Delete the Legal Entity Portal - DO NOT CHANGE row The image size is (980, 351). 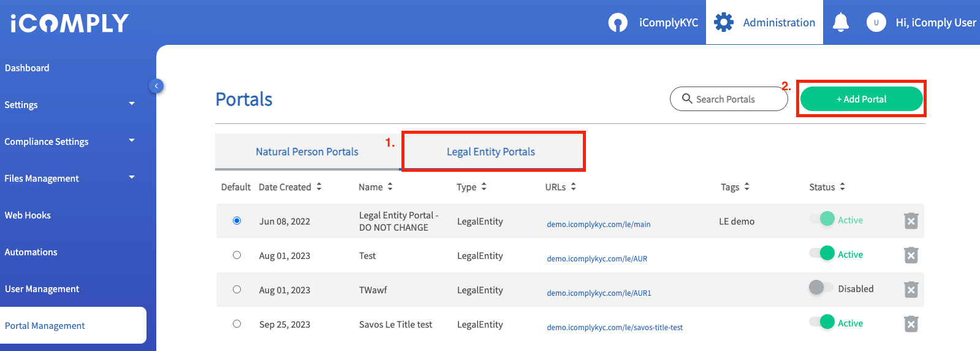(x=911, y=221)
